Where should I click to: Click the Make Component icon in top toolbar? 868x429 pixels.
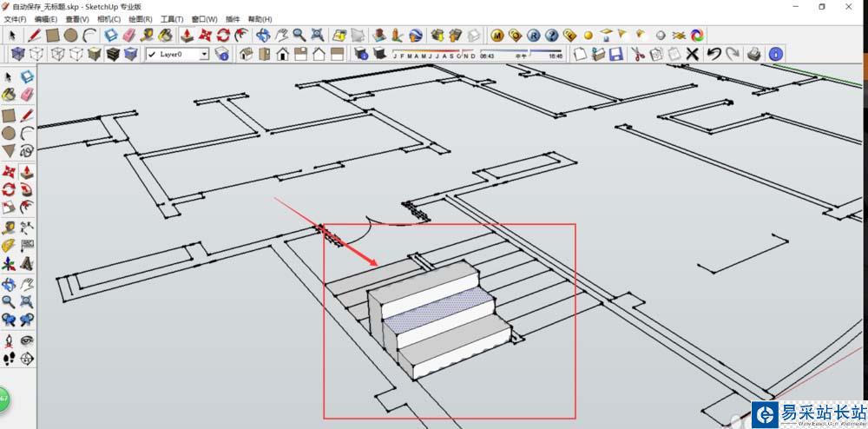coord(111,36)
